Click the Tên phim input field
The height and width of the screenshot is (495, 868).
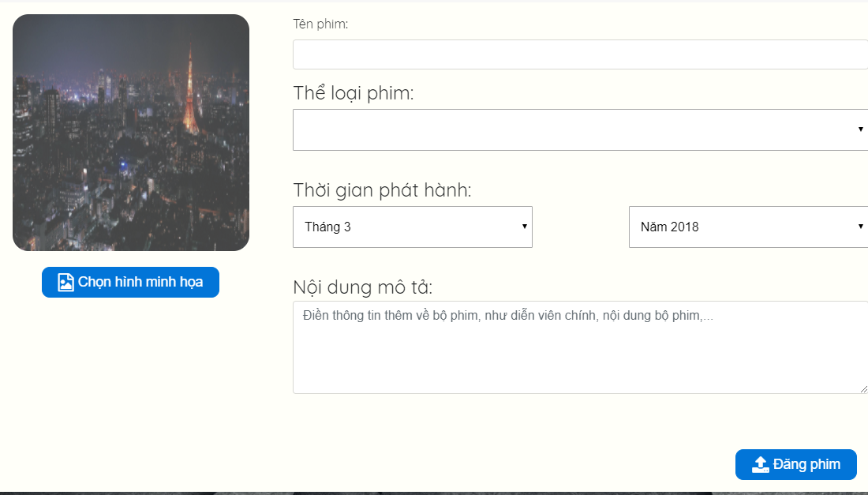(552, 54)
